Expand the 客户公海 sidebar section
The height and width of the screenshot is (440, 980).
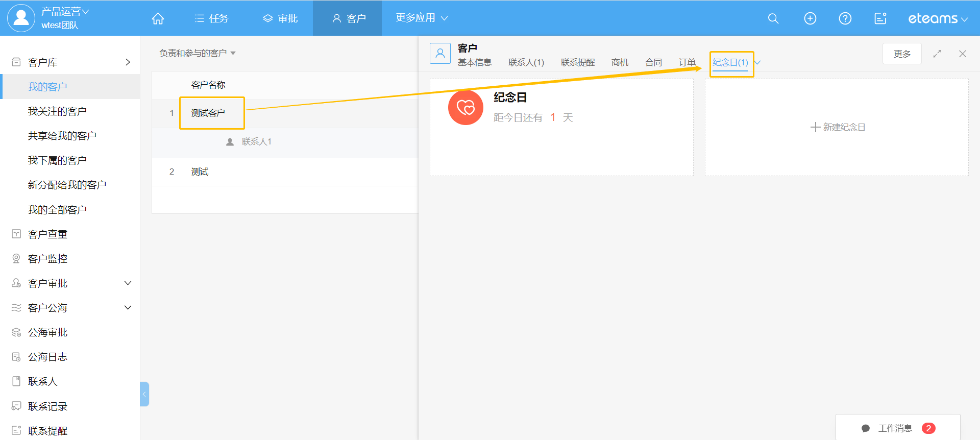(x=128, y=308)
